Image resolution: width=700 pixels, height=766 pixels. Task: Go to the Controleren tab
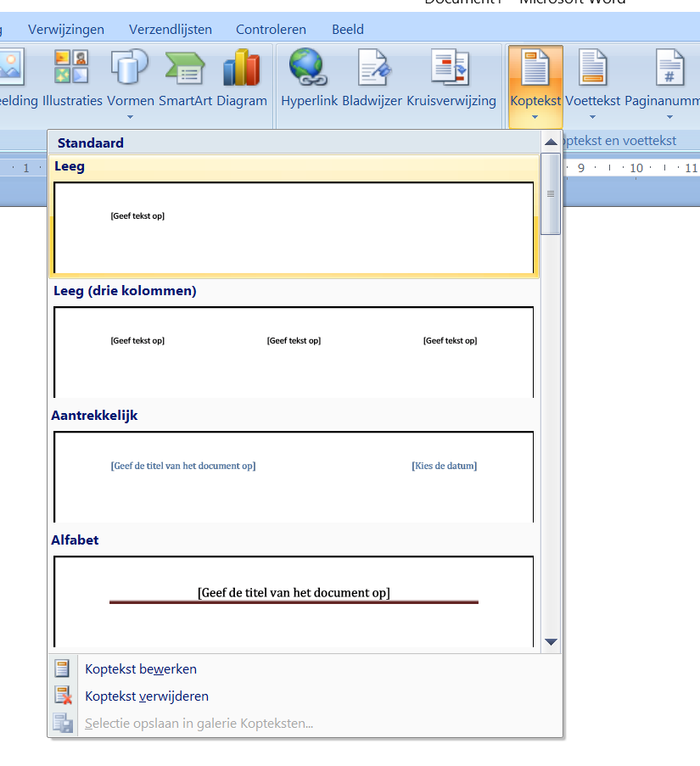coord(271,30)
